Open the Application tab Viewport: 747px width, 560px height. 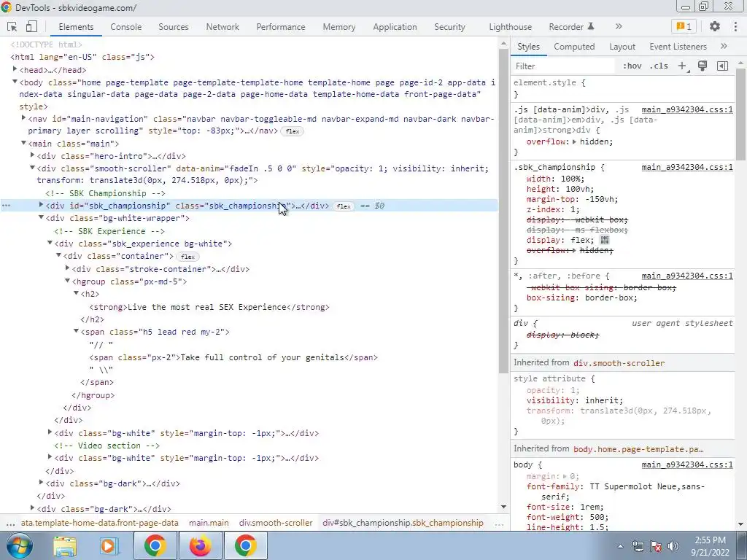pos(395,27)
